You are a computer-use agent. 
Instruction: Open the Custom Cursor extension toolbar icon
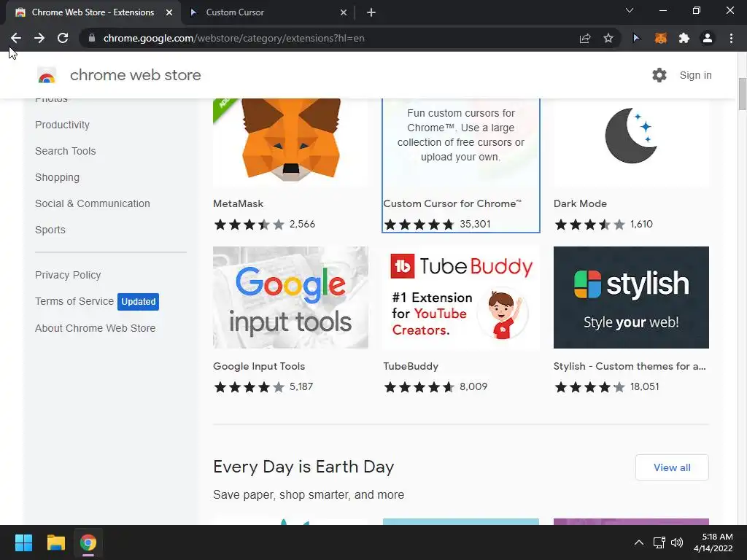click(637, 38)
